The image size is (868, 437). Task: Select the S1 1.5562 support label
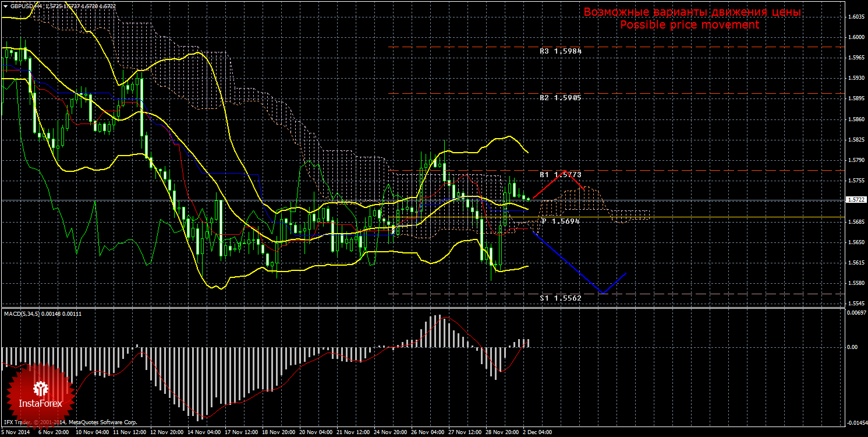click(x=561, y=298)
